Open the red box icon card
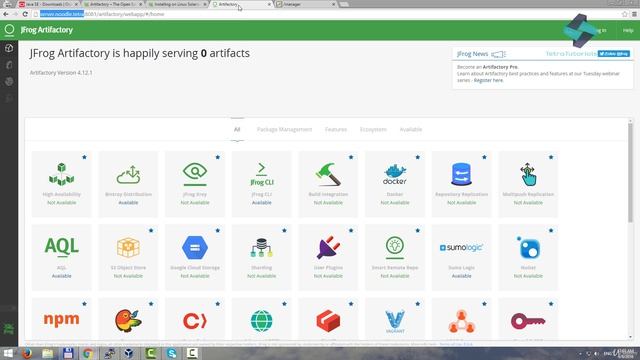This screenshot has width=640, height=360. [328, 320]
